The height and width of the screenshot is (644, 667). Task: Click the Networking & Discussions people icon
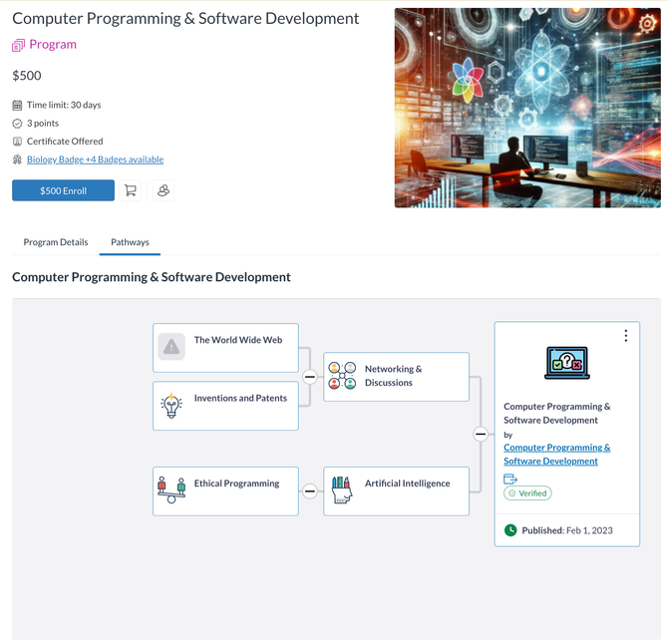pyautogui.click(x=342, y=376)
